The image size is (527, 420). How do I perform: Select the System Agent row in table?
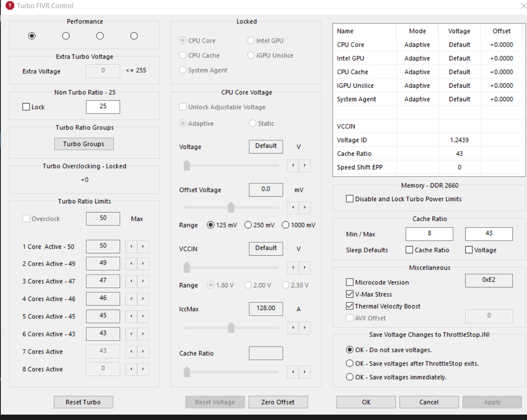[428, 99]
